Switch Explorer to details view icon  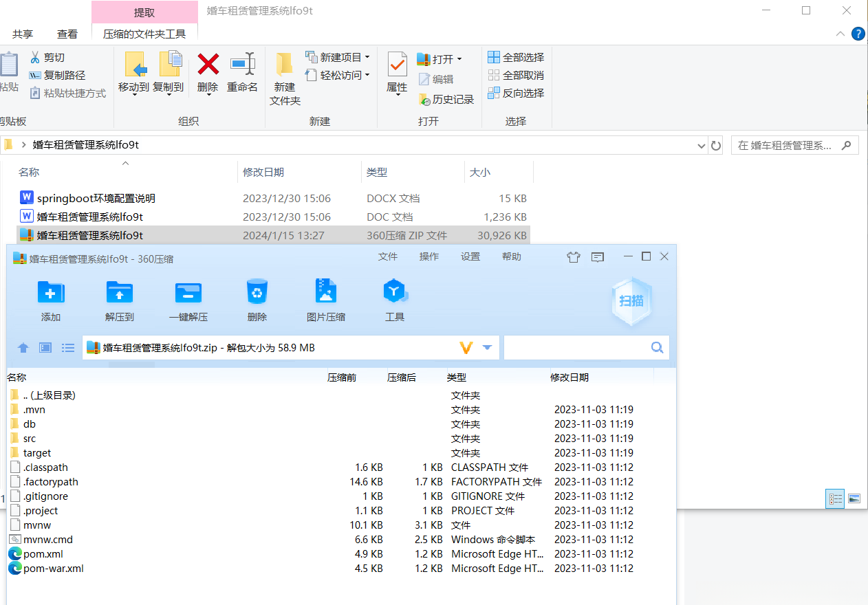pos(835,498)
